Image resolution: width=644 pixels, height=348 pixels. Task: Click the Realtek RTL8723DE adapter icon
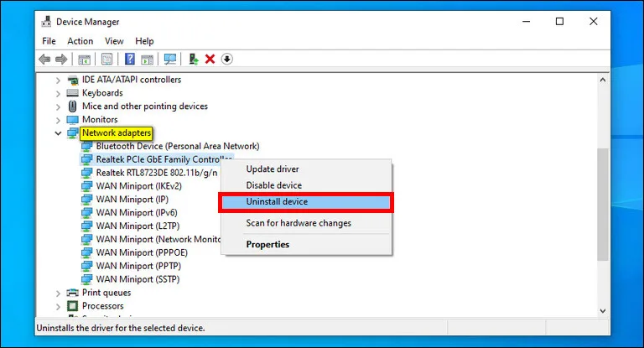pyautogui.click(x=86, y=173)
